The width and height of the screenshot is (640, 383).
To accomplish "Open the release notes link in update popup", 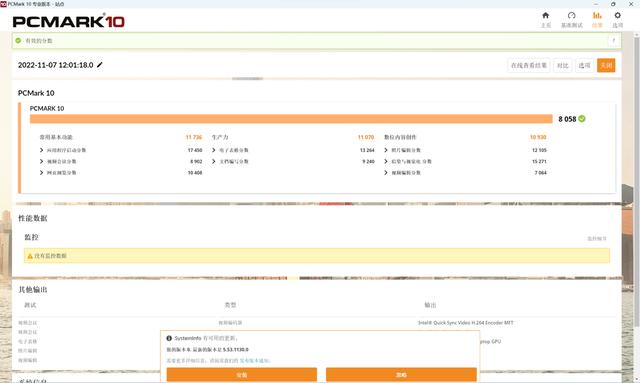I will [x=254, y=361].
